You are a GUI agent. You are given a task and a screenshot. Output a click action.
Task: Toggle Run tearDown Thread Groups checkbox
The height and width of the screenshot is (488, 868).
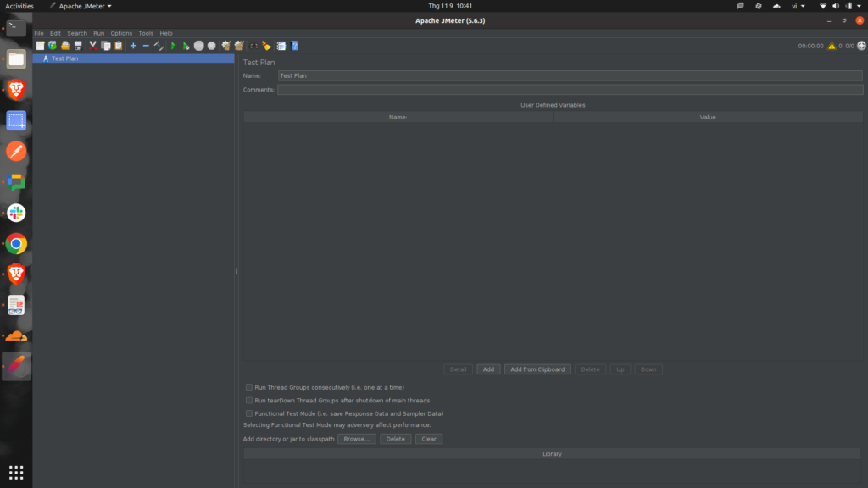click(x=249, y=401)
